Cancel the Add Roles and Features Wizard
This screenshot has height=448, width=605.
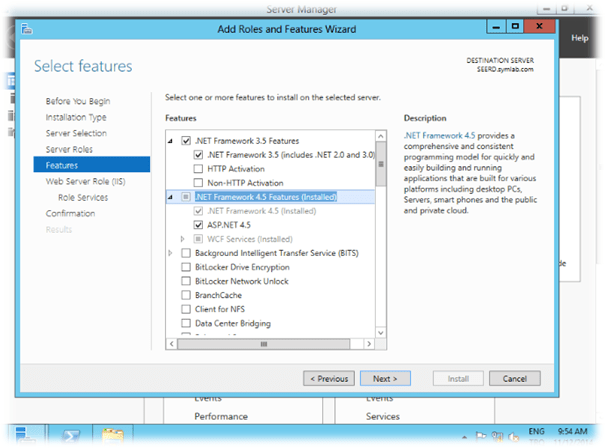coord(507,379)
